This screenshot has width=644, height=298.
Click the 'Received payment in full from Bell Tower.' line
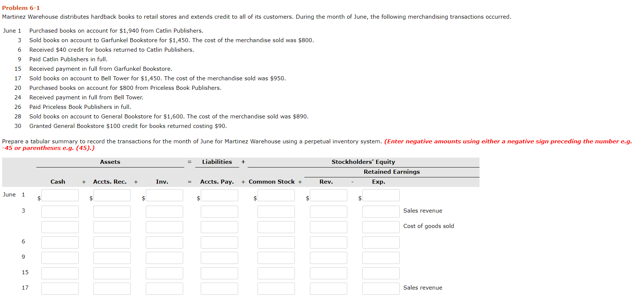click(86, 97)
